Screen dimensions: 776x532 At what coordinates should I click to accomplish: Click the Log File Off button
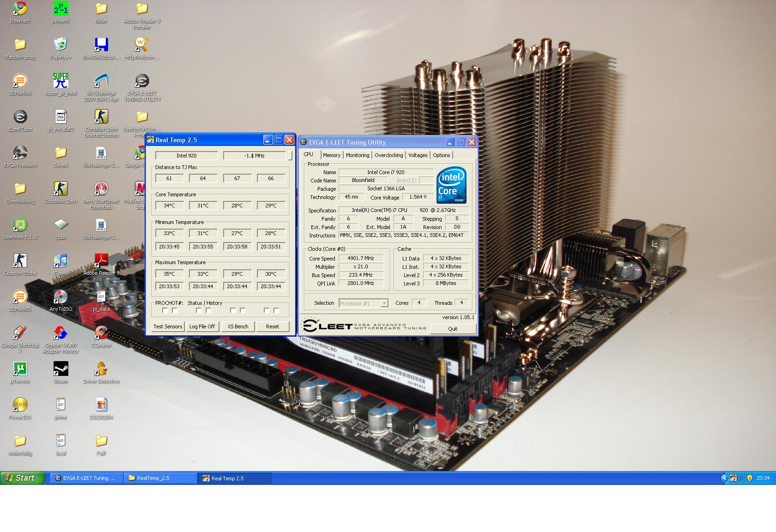pyautogui.click(x=202, y=326)
